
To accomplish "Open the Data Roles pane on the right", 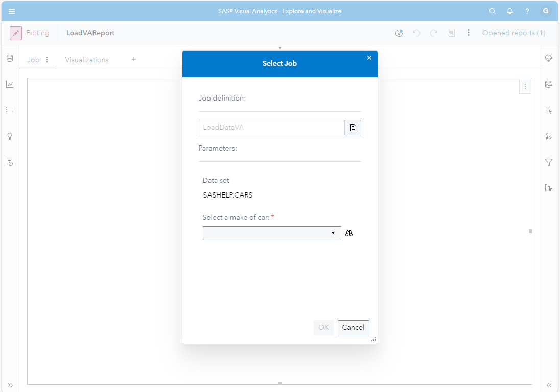I will [x=549, y=84].
